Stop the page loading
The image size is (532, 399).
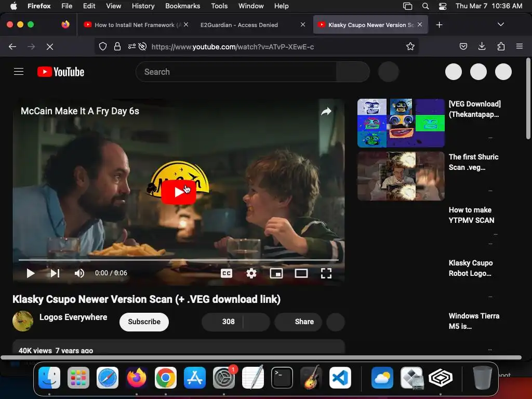[x=50, y=46]
